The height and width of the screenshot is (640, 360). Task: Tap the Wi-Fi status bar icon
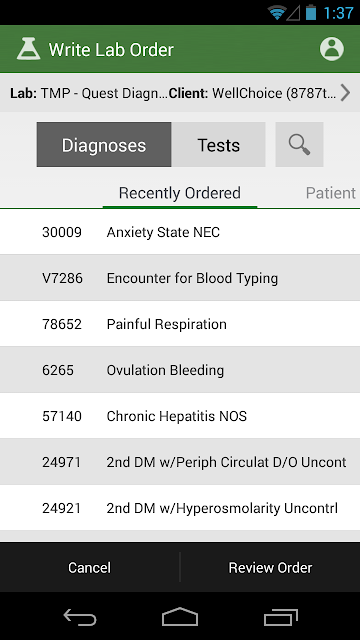277,13
